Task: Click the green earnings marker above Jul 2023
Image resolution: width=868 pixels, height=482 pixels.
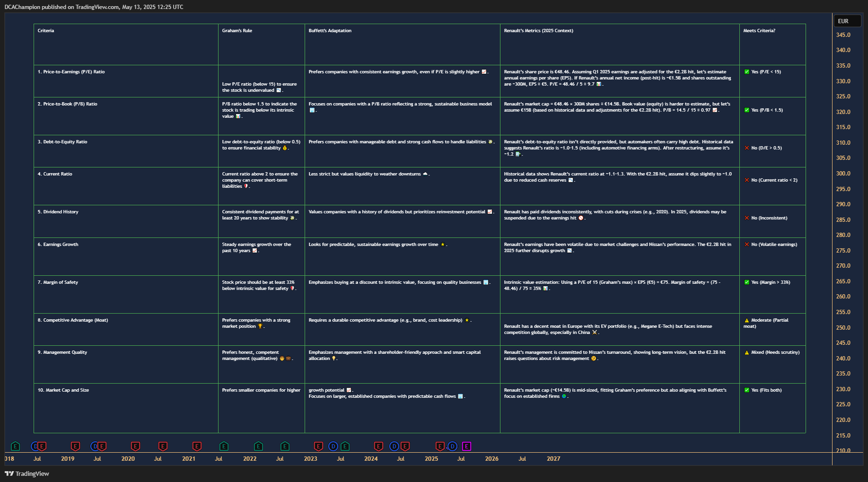Action: (x=345, y=446)
